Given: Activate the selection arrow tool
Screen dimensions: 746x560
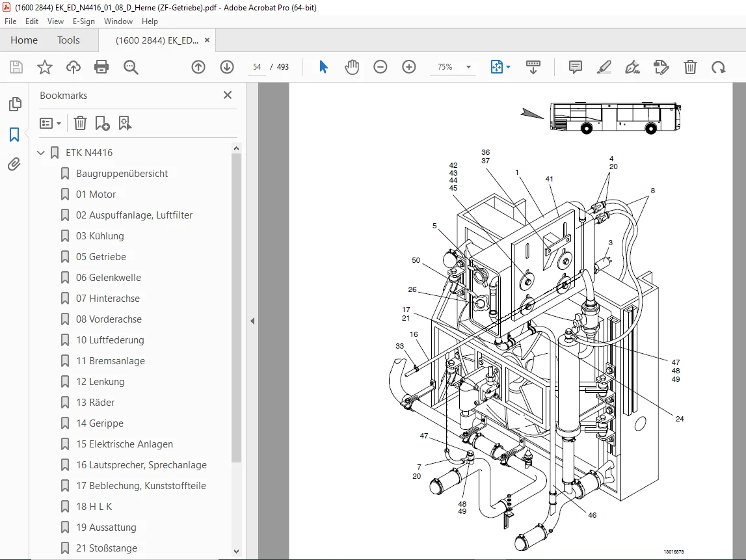Looking at the screenshot, I should [x=323, y=67].
